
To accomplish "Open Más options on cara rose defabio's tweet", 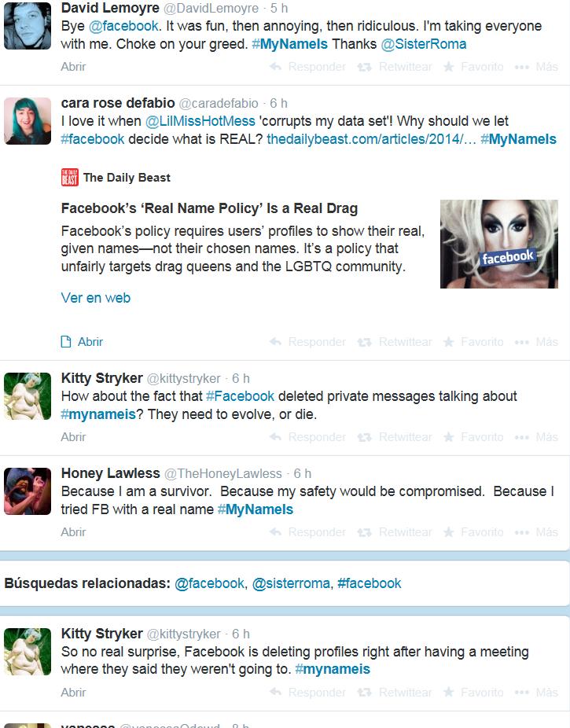I will click(536, 342).
